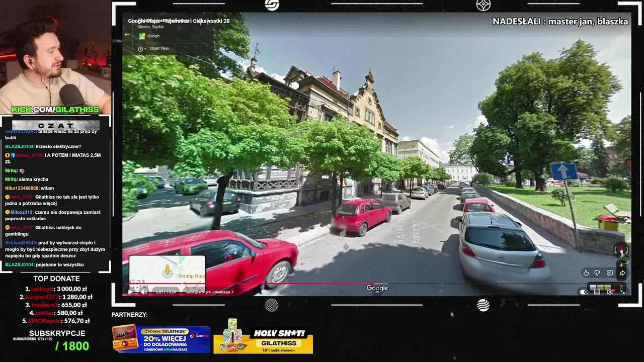This screenshot has width=644, height=362.
Task: Toggle the autoplay switch
Action: coord(584,292)
